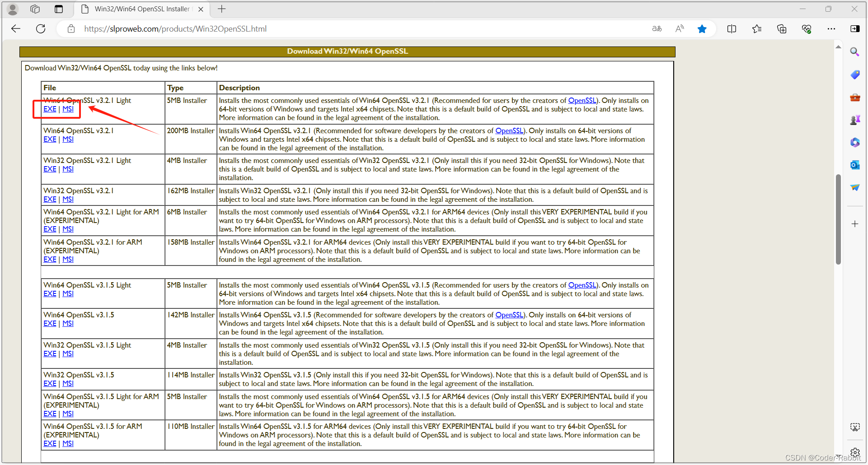This screenshot has height=465, width=868.
Task: Open split screen view
Action: tap(732, 29)
